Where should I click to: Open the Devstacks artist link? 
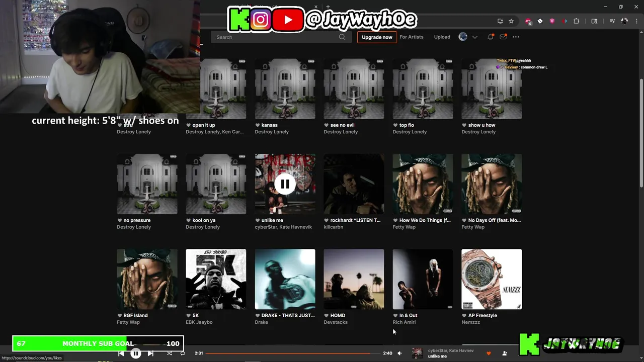(x=336, y=322)
